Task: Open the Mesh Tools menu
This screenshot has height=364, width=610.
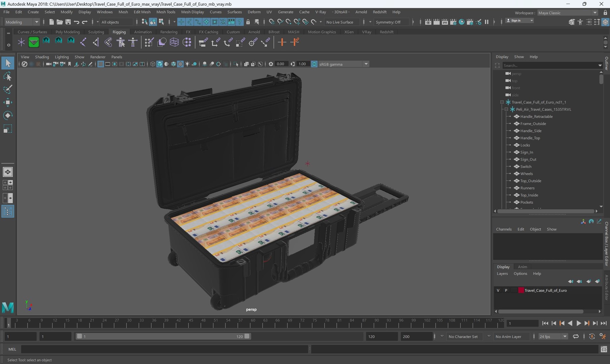Action: click(x=166, y=12)
